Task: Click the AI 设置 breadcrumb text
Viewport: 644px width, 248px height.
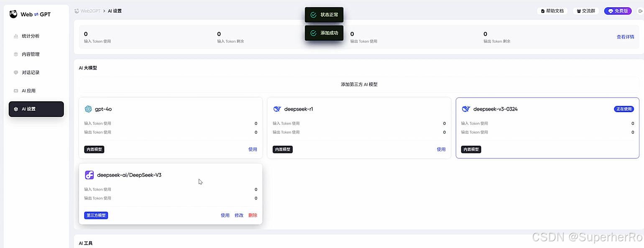Action: pyautogui.click(x=115, y=11)
